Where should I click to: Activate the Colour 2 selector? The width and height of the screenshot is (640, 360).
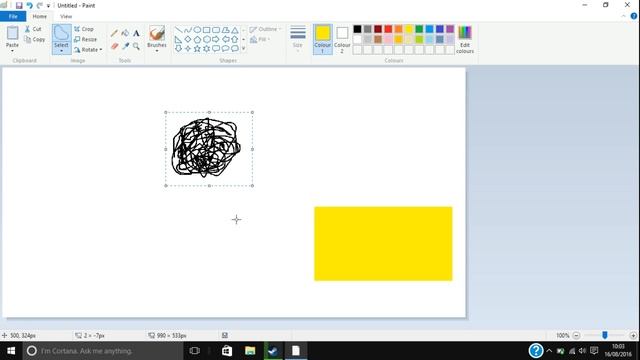pyautogui.click(x=342, y=39)
